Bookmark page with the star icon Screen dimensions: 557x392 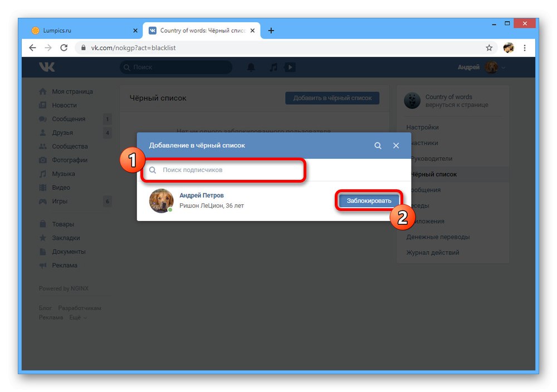(489, 47)
